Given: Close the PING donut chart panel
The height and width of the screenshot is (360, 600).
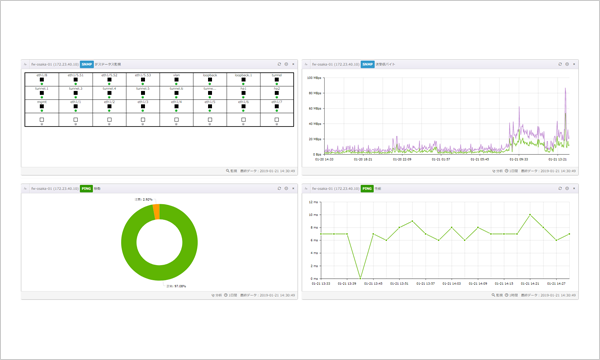Looking at the screenshot, I should pos(293,188).
